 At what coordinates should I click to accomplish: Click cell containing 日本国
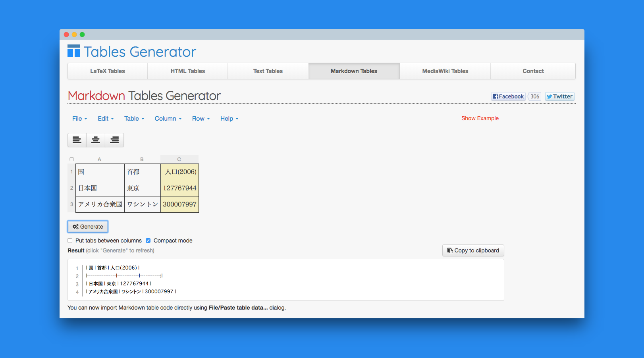pos(100,188)
